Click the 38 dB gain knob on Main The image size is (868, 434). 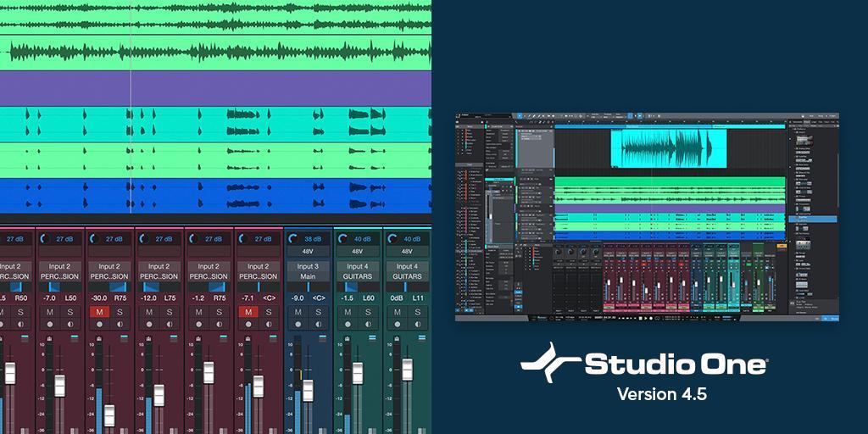point(294,238)
